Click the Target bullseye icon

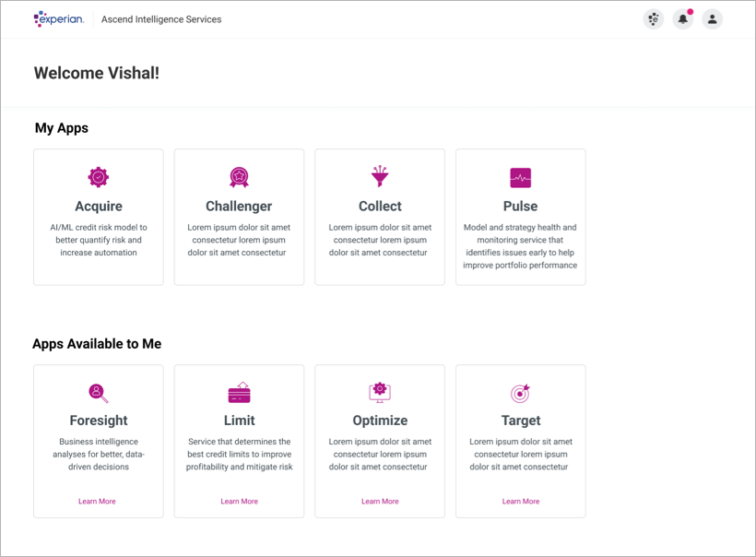point(521,393)
